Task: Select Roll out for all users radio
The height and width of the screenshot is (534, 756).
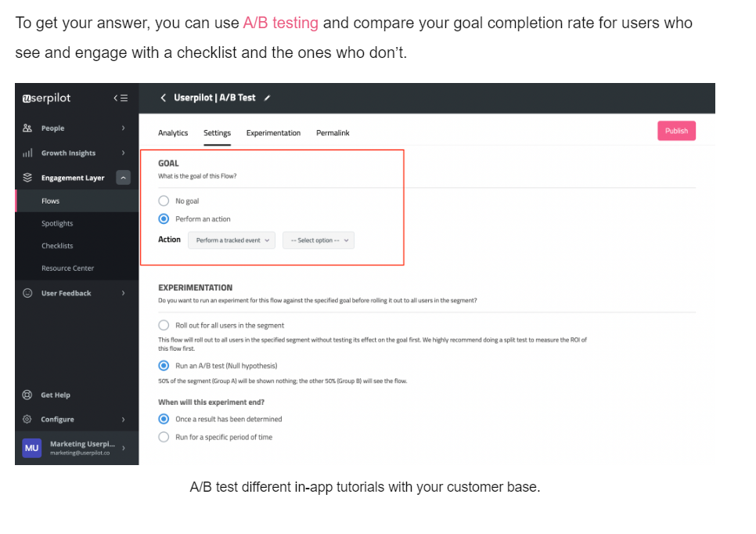Action: [164, 325]
